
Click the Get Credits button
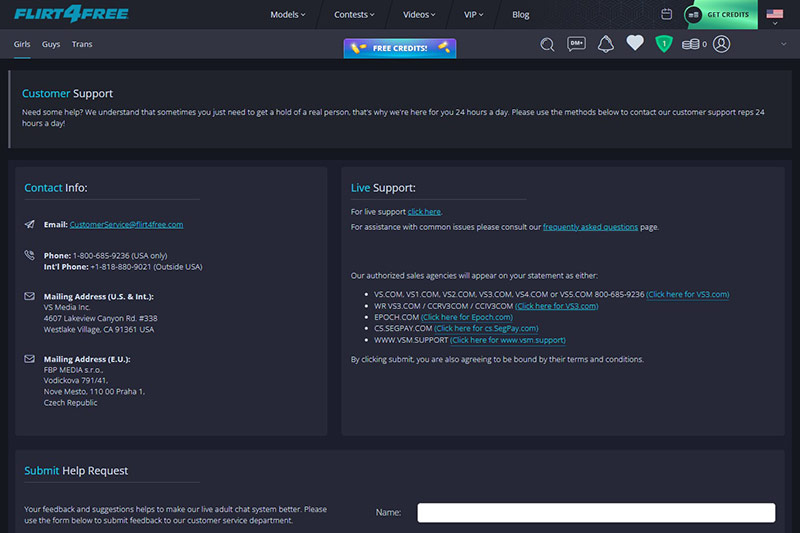click(x=720, y=14)
